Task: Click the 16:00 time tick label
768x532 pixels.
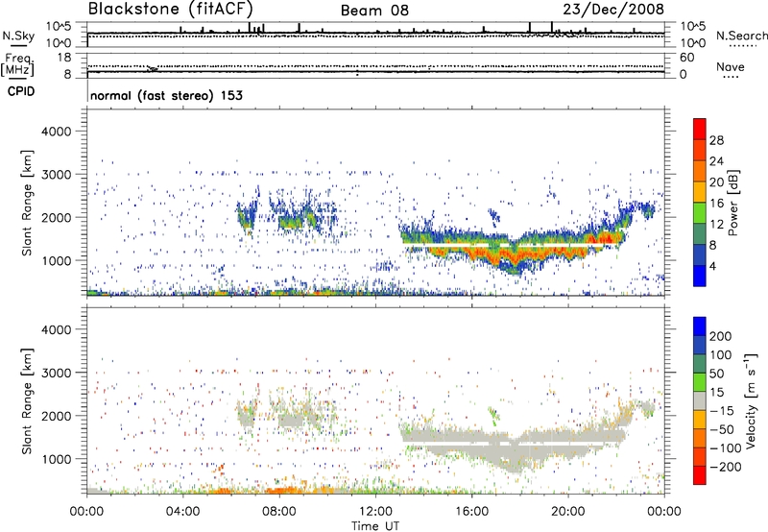Action: [x=471, y=512]
